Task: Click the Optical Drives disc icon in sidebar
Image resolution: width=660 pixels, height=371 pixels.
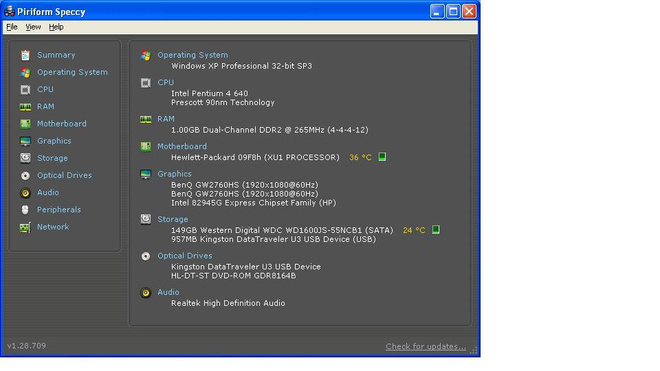Action: pyautogui.click(x=25, y=176)
